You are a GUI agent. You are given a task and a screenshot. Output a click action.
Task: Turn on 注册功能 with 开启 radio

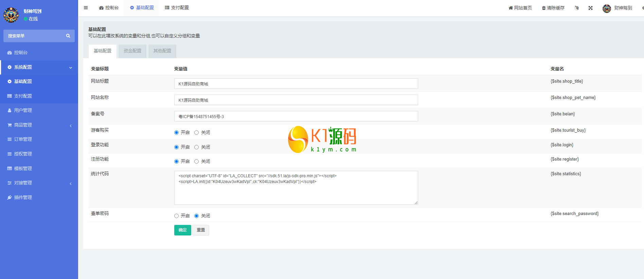point(176,162)
